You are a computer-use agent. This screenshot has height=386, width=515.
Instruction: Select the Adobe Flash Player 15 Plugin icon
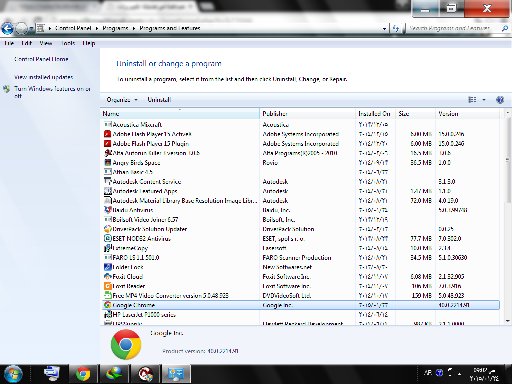[x=107, y=144]
